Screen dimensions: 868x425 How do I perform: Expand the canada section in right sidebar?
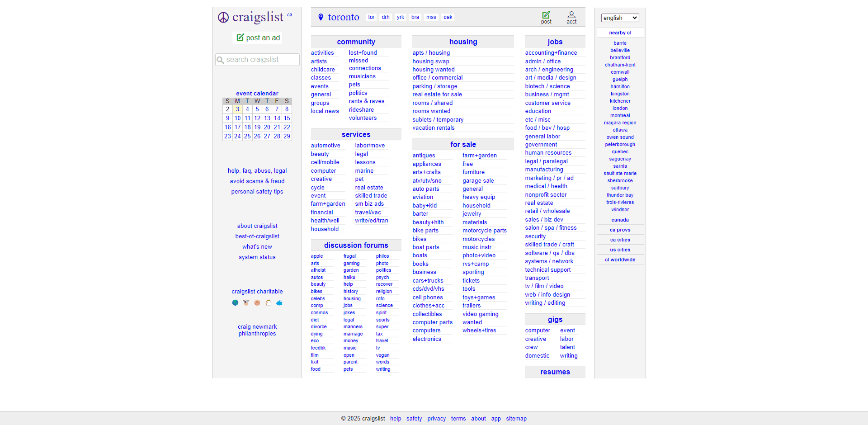click(x=620, y=220)
